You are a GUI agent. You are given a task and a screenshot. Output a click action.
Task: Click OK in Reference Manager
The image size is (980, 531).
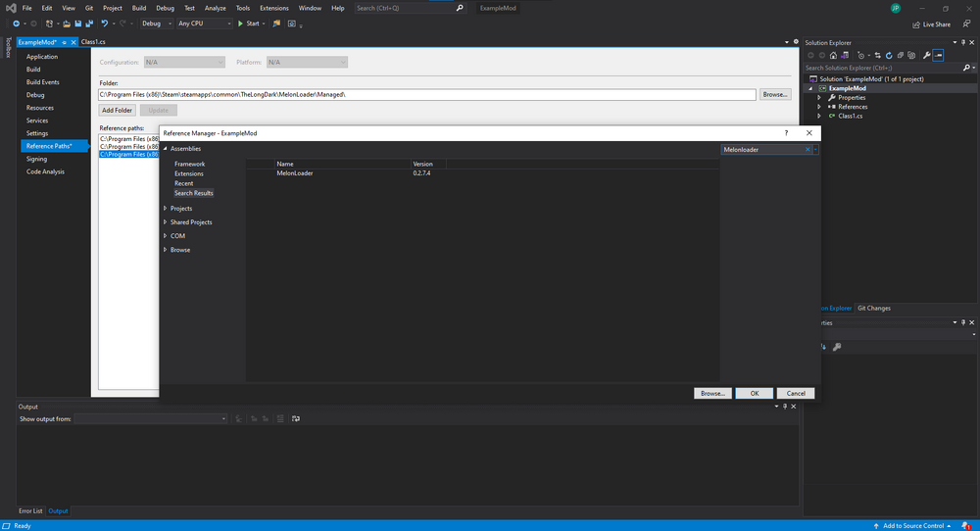[755, 393]
